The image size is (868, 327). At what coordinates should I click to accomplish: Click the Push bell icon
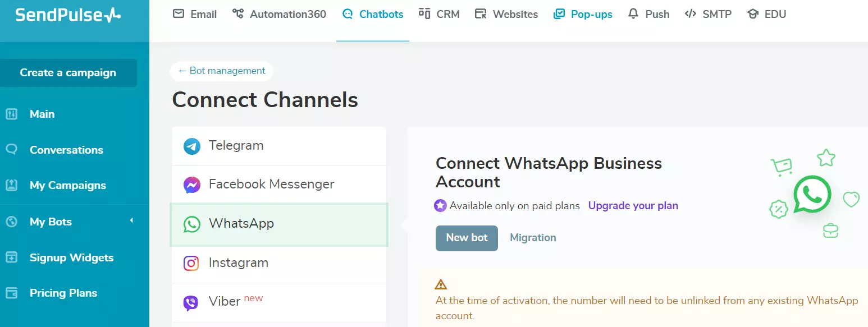tap(633, 13)
